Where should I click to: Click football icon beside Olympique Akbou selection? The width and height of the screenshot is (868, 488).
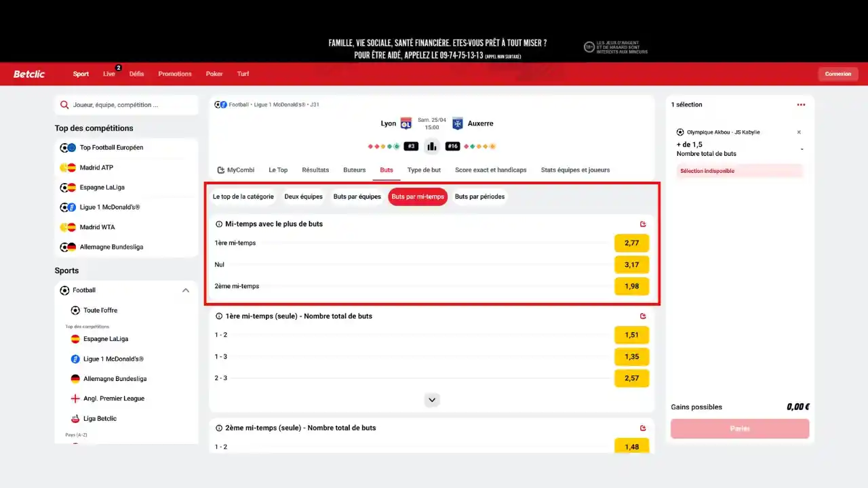680,132
